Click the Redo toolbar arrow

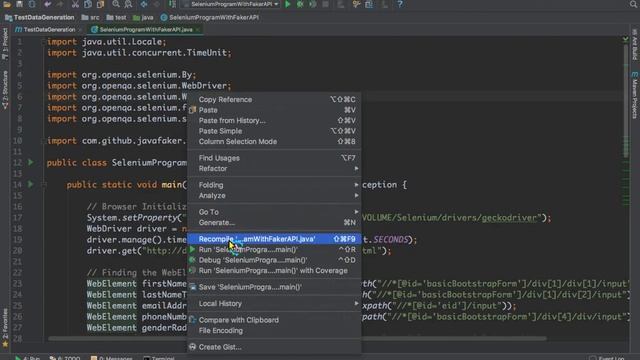coord(60,4)
